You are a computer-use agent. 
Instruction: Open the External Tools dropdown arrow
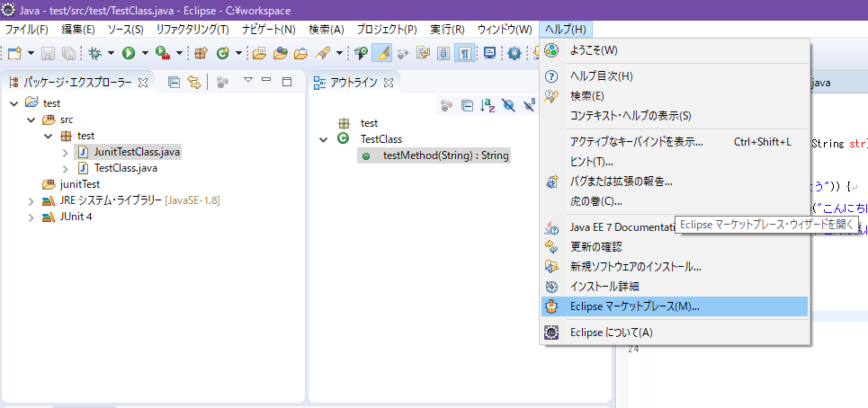point(179,53)
